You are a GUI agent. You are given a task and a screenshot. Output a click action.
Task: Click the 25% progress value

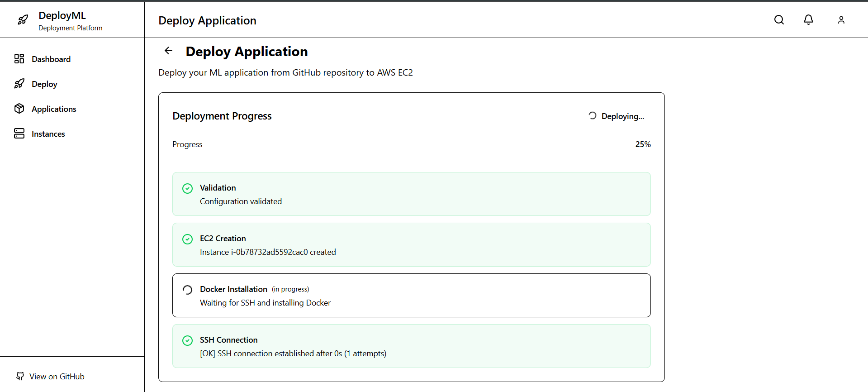click(643, 144)
